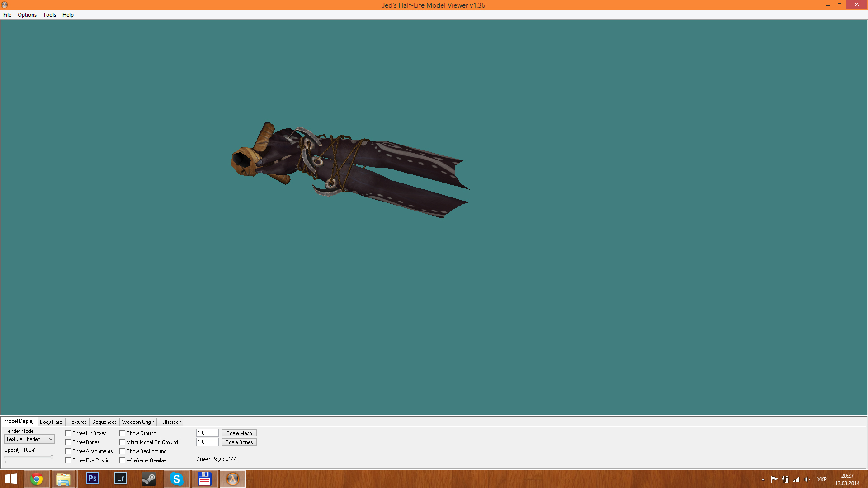Screen dimensions: 868x488
Task: Open the volume speaker tray icon
Action: tap(807, 479)
